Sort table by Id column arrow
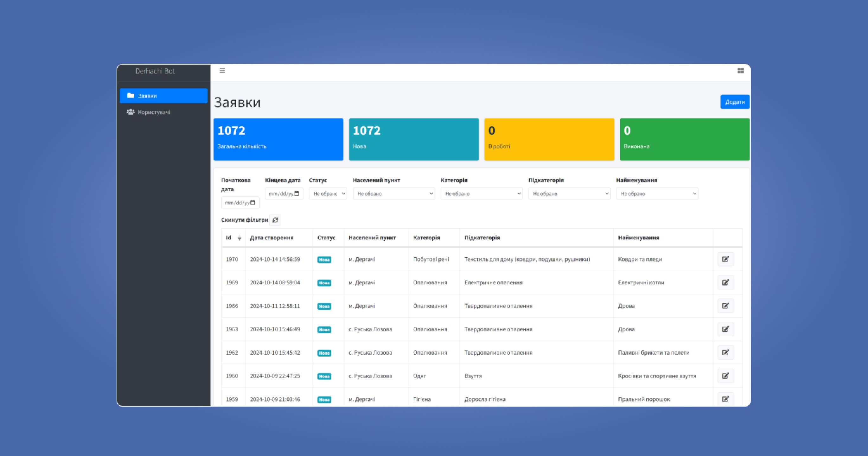Viewport: 868px width, 456px height. [x=239, y=238]
